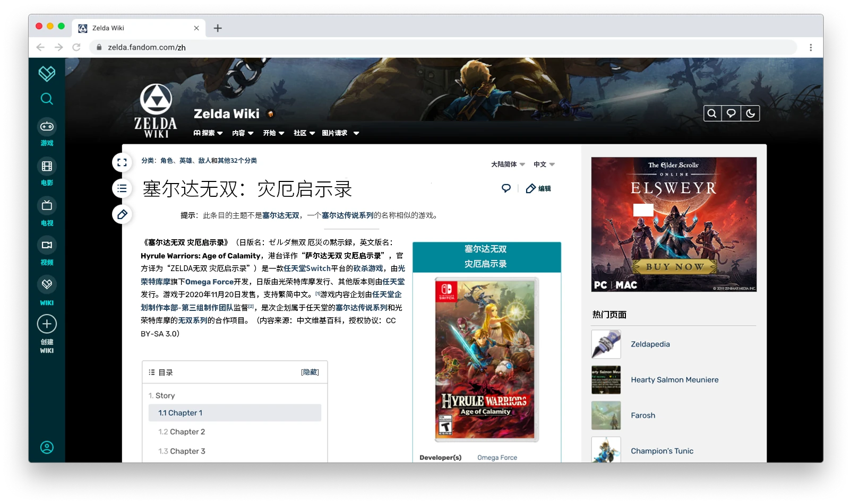Open the table of contents side icon
The width and height of the screenshot is (859, 504).
coord(122,188)
